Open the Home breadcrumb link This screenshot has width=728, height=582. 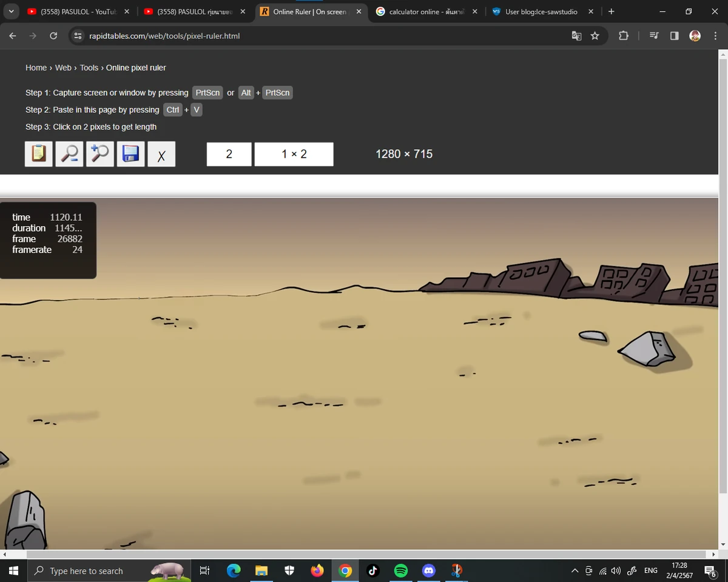click(36, 68)
